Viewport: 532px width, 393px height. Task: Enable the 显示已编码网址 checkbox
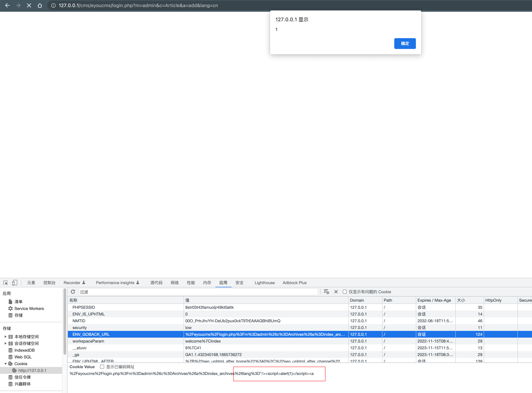102,367
